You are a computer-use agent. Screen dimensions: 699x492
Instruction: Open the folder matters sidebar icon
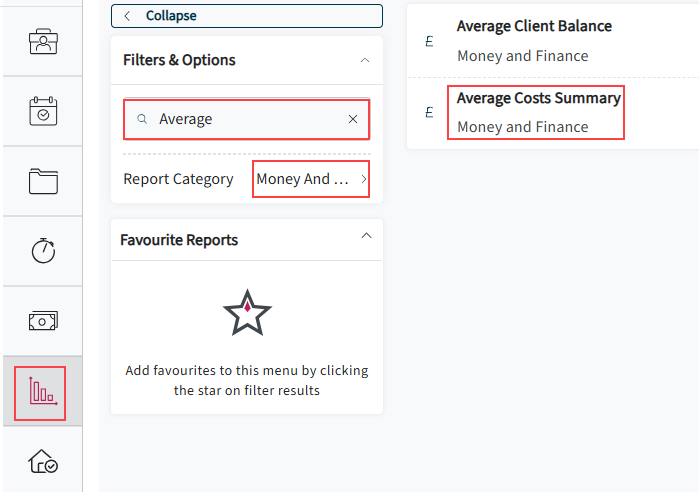[x=43, y=181]
